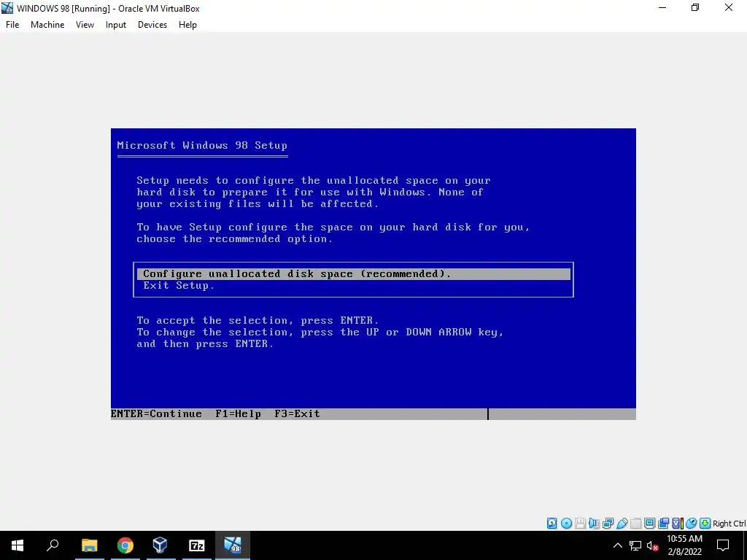Viewport: 747px width, 560px height.
Task: Click the keyboard capture green arrow icon
Action: tap(705, 524)
